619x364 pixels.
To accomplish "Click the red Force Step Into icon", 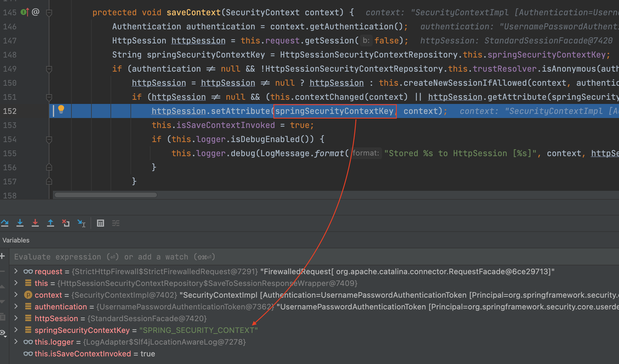I will point(35,223).
